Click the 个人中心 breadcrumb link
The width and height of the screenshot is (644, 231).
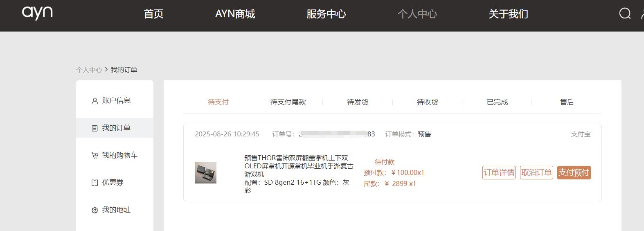point(89,70)
